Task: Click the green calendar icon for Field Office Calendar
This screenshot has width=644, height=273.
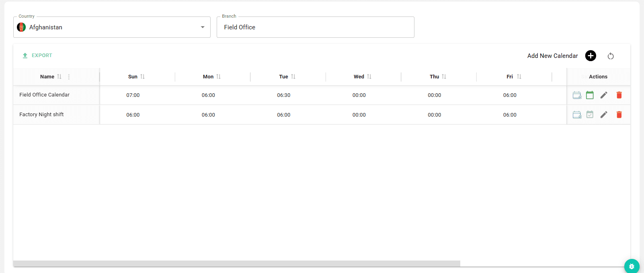Action: [590, 95]
